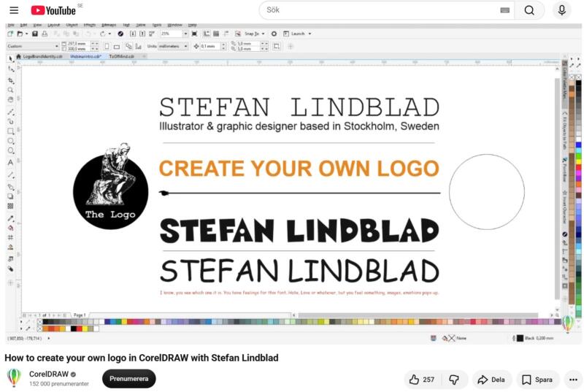The width and height of the screenshot is (584, 392).
Task: Select 'CREATE YOUR OWN LOGO' orange text
Action: click(x=299, y=169)
